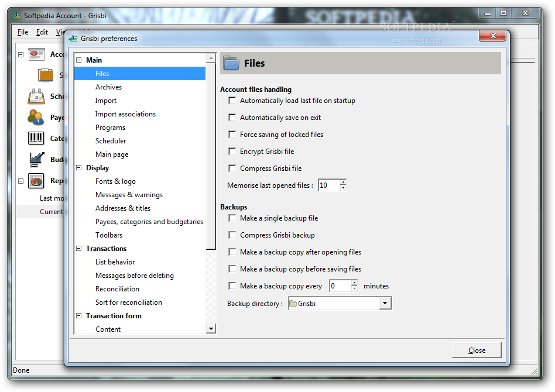
Task: Select Main page preferences entry
Action: click(x=112, y=154)
